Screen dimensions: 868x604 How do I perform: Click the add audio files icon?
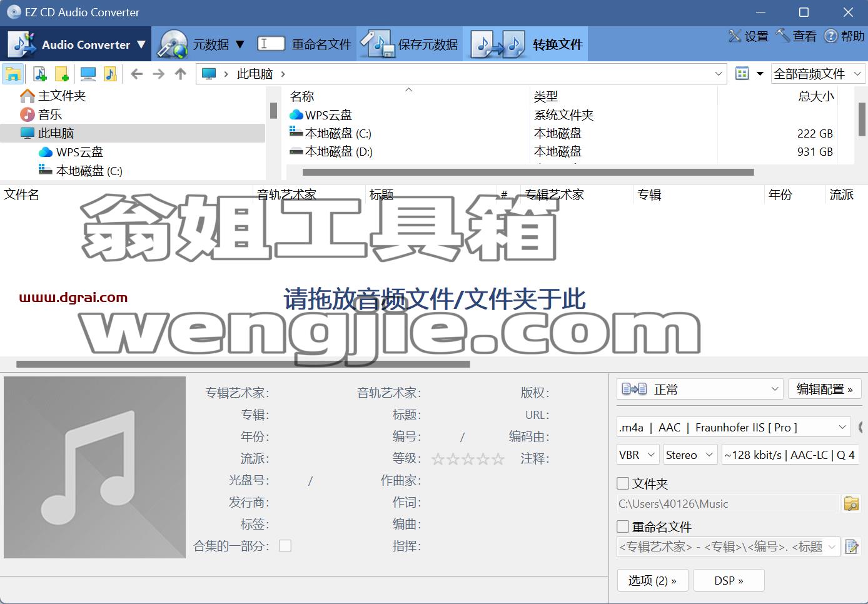point(39,74)
